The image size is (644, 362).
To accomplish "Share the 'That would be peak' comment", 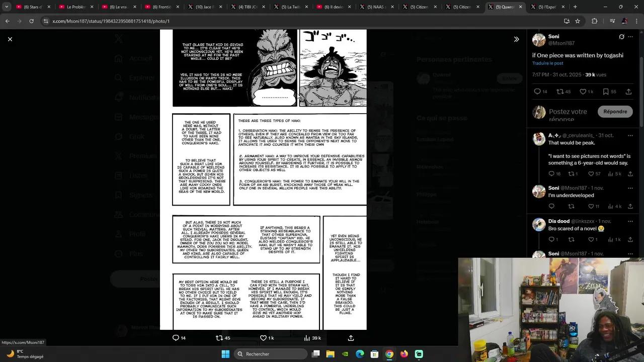I will 630,174.
